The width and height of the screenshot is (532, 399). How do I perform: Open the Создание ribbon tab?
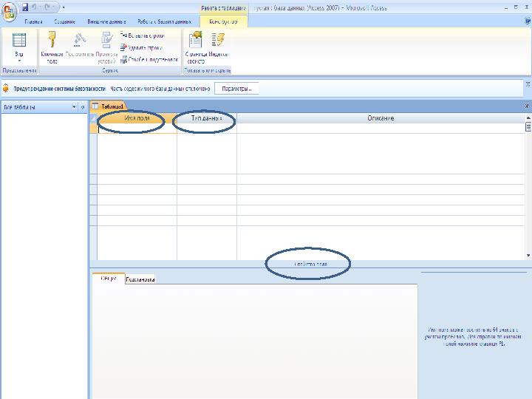pos(64,21)
